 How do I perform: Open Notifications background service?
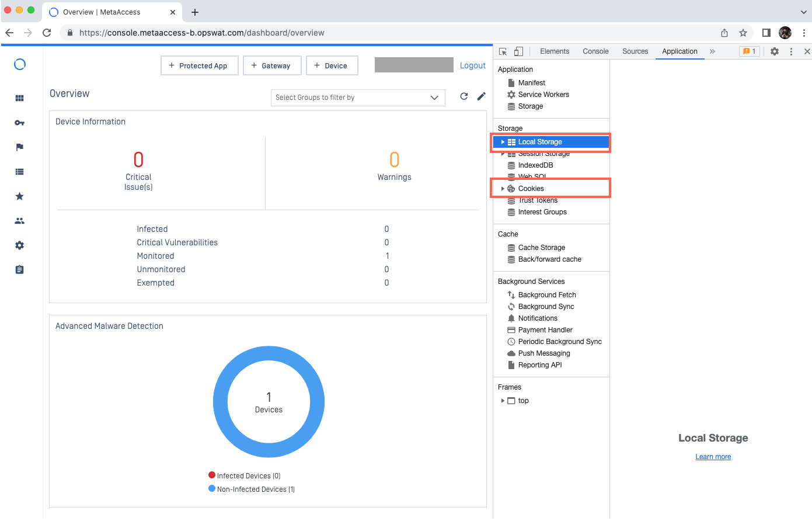click(x=538, y=318)
